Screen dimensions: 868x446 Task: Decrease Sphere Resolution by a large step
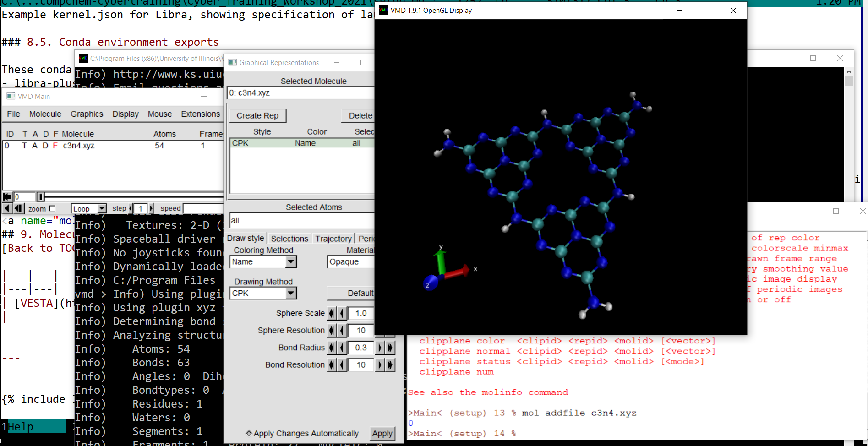click(332, 331)
